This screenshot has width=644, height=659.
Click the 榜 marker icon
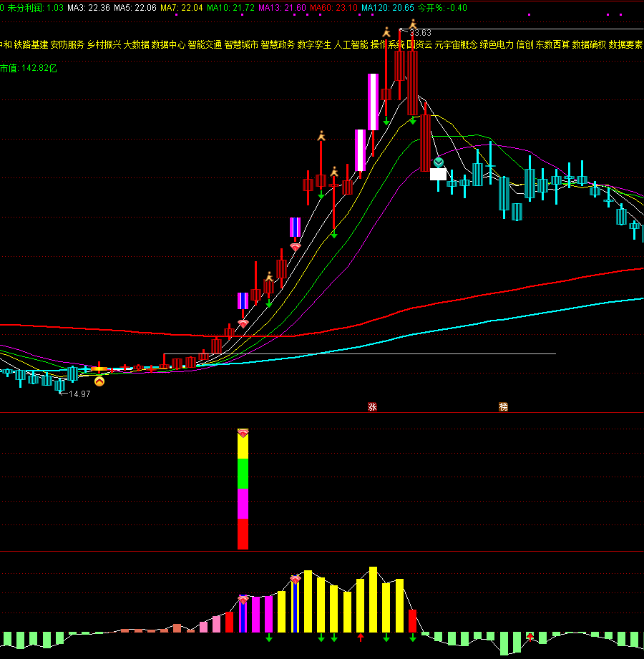[503, 407]
